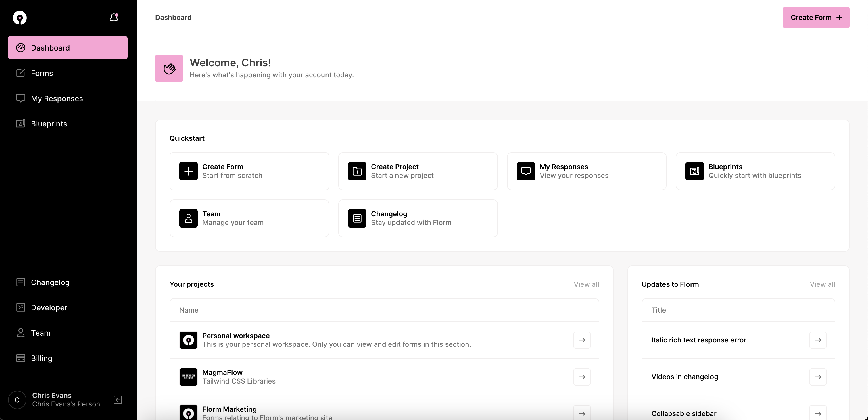The height and width of the screenshot is (420, 868).
Task: Click the waving hand welcome icon
Action: tap(169, 68)
